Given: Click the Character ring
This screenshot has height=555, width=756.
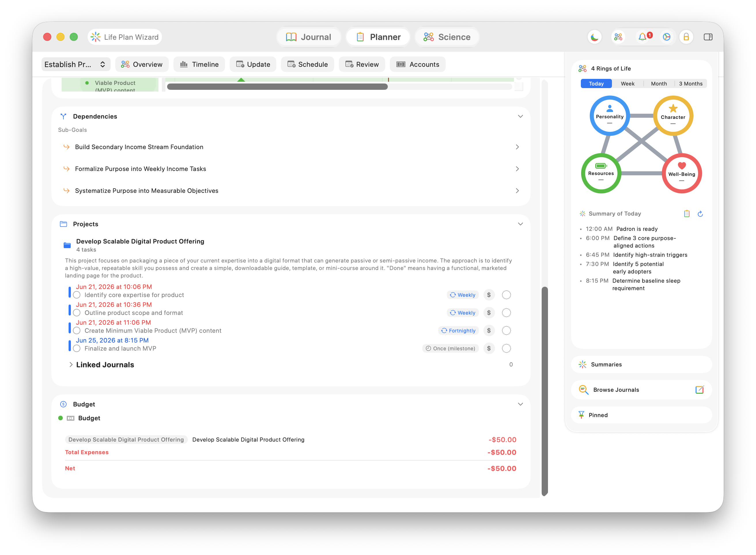Looking at the screenshot, I should click(x=673, y=116).
